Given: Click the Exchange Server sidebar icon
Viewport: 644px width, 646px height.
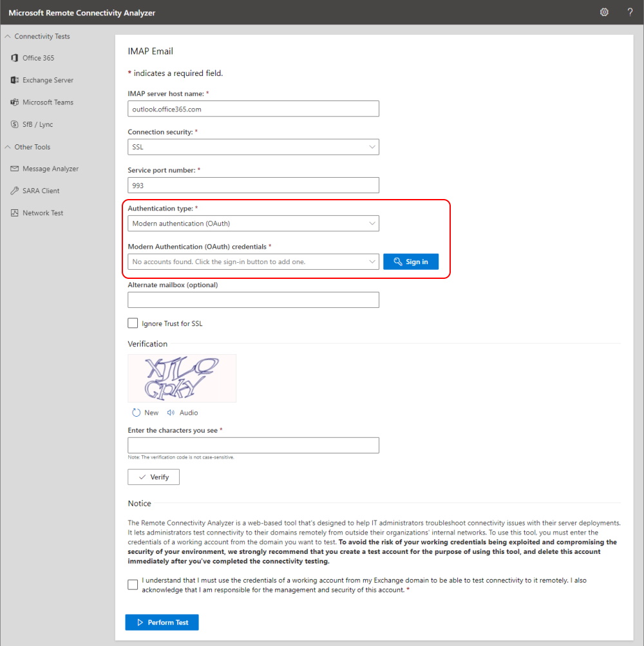Looking at the screenshot, I should click(x=14, y=80).
